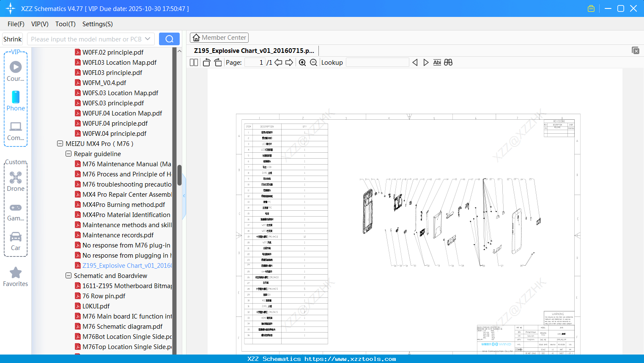Go to previous page arrow
The height and width of the screenshot is (363, 644).
(x=278, y=63)
